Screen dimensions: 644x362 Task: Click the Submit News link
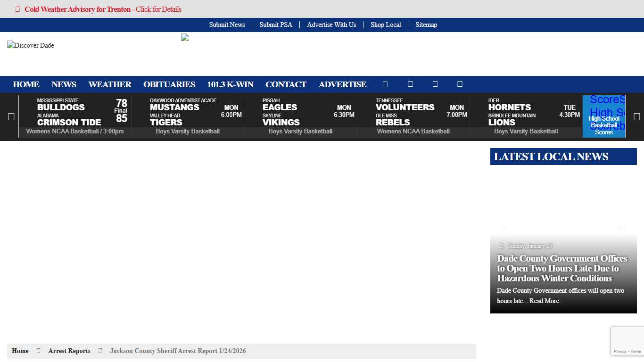point(227,25)
